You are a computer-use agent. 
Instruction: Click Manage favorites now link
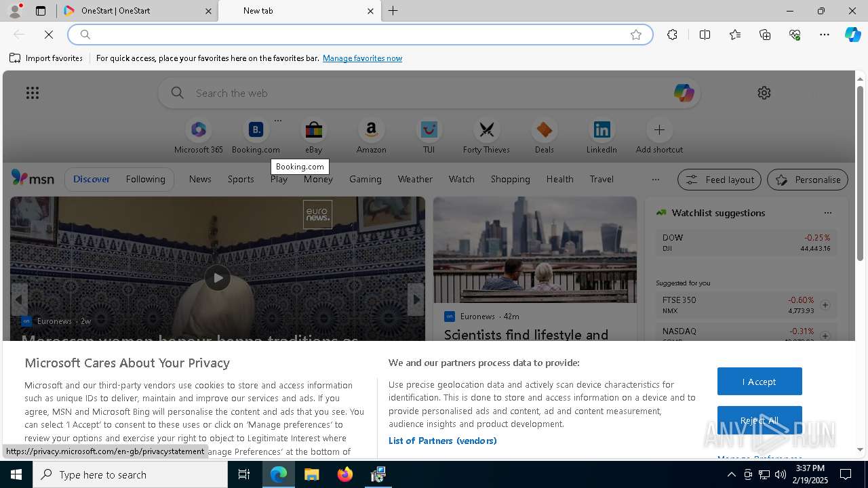(x=362, y=58)
